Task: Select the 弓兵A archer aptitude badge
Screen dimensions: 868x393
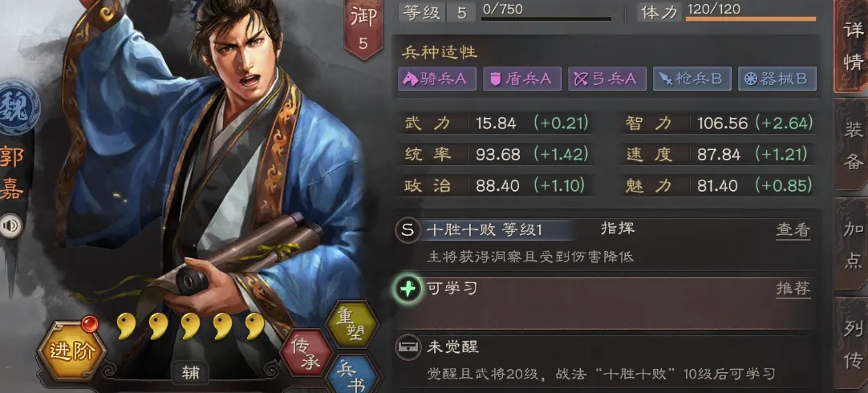Action: pyautogui.click(x=607, y=79)
